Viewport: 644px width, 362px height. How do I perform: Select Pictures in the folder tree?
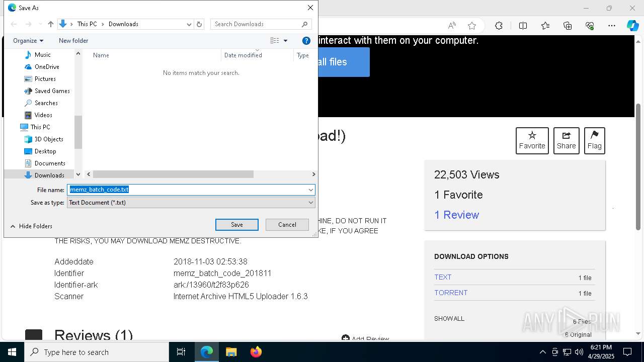(x=45, y=78)
